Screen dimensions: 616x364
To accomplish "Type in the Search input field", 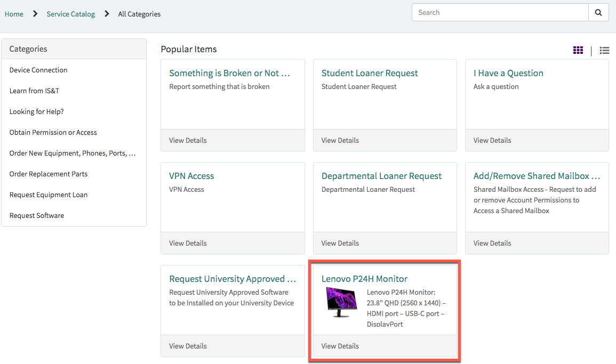I will pyautogui.click(x=500, y=13).
